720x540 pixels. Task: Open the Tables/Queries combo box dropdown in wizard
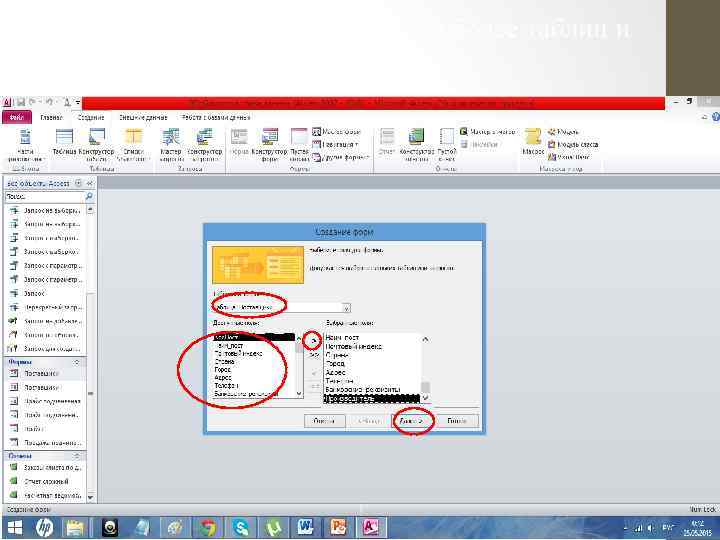click(x=347, y=308)
